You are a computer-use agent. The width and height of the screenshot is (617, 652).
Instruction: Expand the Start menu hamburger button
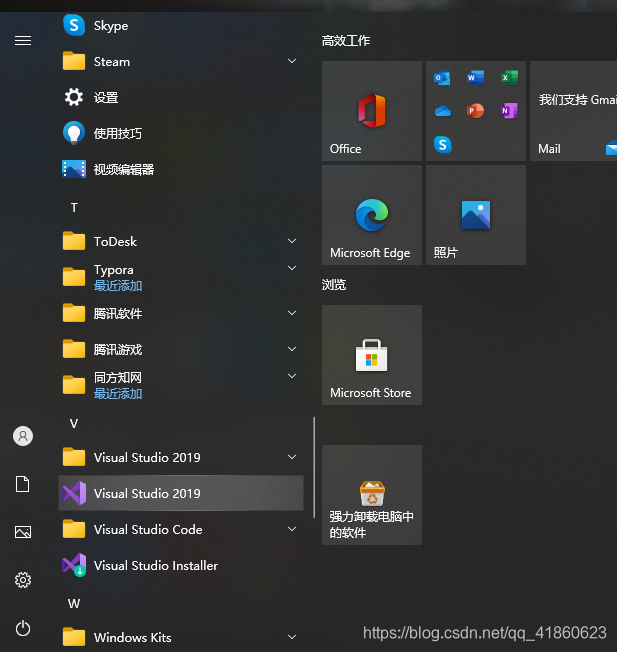coord(23,40)
